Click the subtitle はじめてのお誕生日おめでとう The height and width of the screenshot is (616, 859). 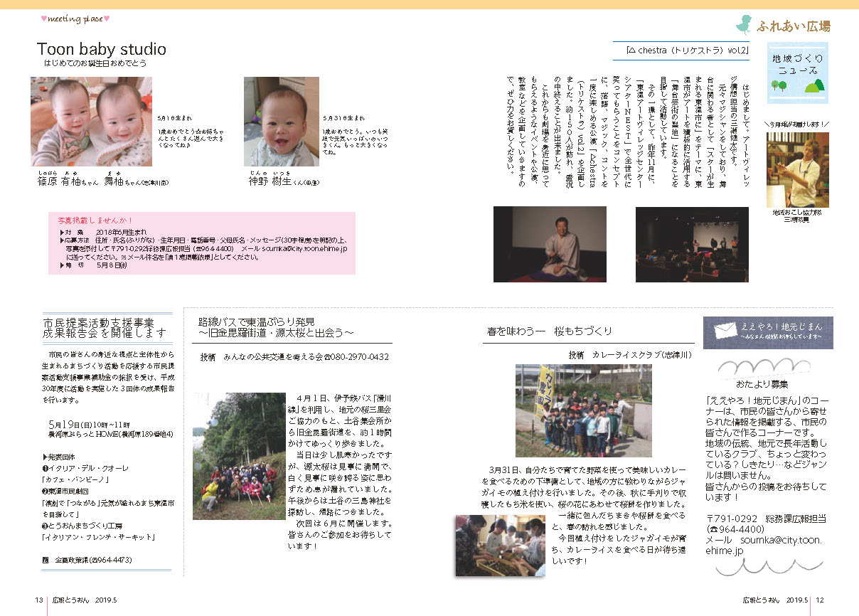point(95,63)
